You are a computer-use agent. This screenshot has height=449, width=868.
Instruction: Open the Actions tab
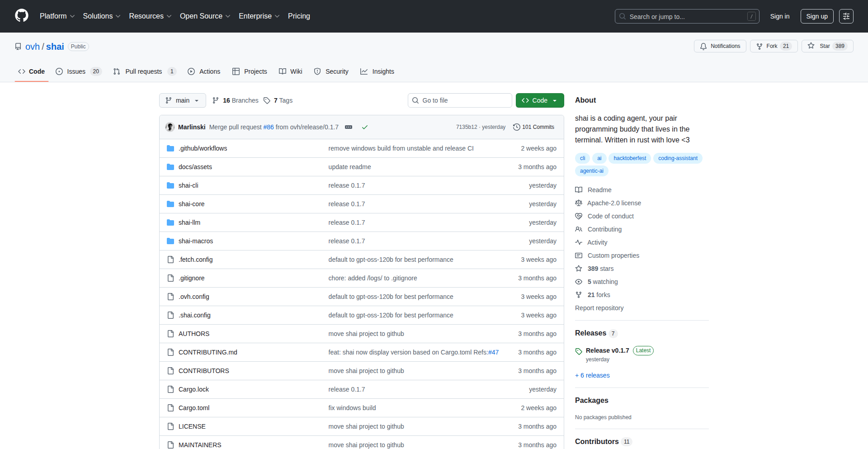[x=204, y=71]
